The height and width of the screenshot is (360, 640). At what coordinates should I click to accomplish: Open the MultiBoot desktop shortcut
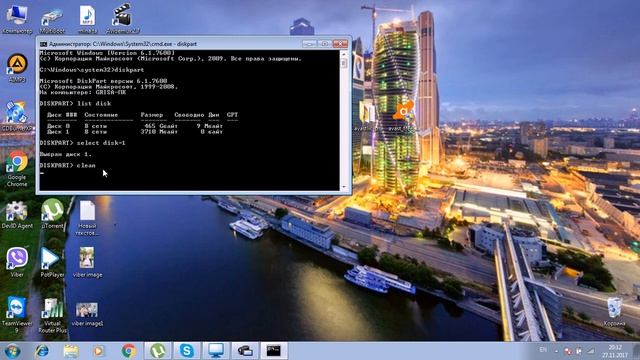(52, 20)
